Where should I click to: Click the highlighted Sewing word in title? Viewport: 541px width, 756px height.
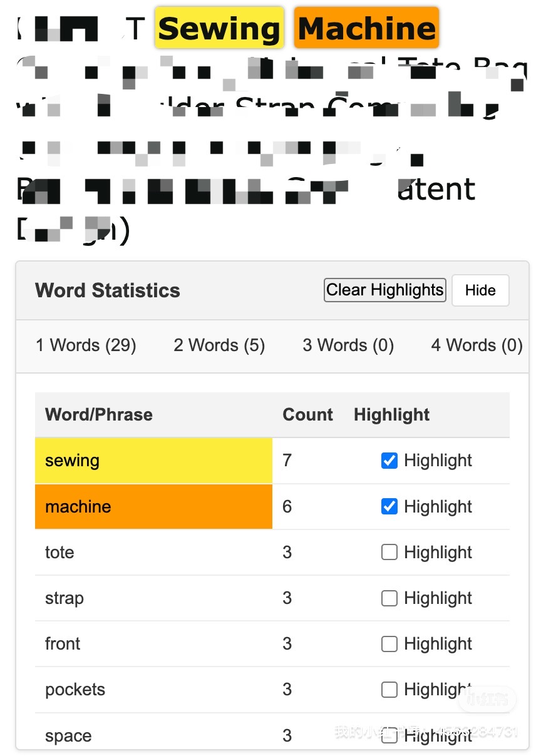tap(219, 28)
